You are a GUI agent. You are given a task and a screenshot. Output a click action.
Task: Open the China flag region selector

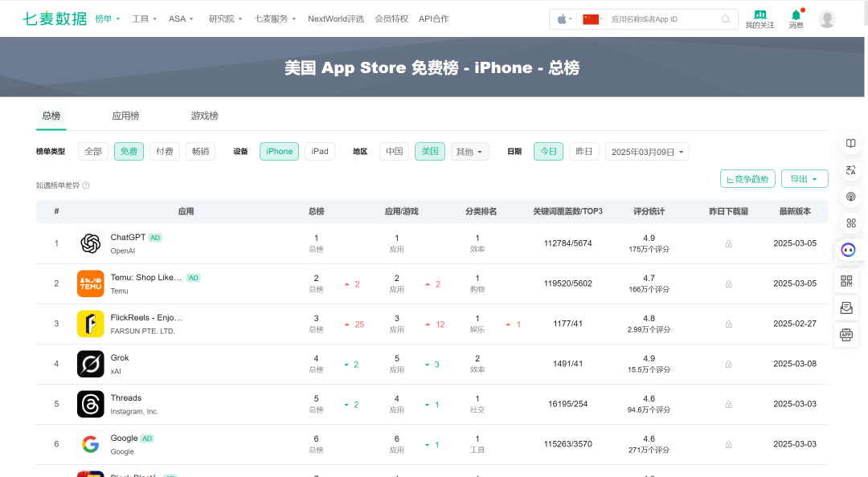tap(591, 19)
